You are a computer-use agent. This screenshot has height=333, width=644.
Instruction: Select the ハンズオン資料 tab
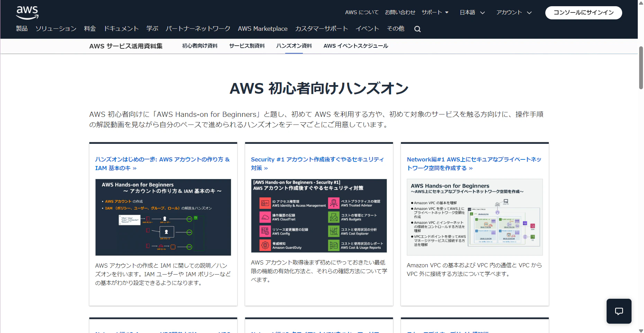pyautogui.click(x=294, y=46)
